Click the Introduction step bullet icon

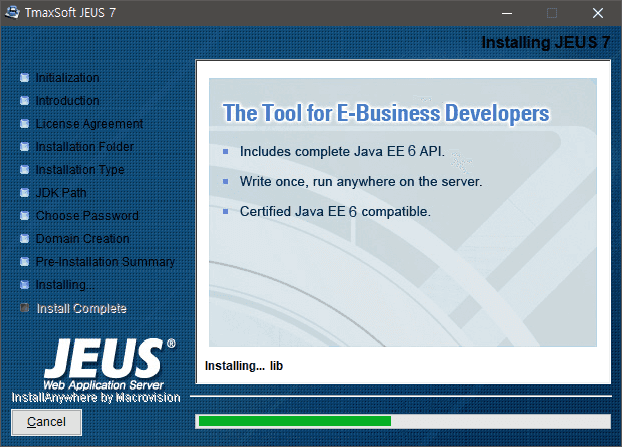click(x=25, y=101)
